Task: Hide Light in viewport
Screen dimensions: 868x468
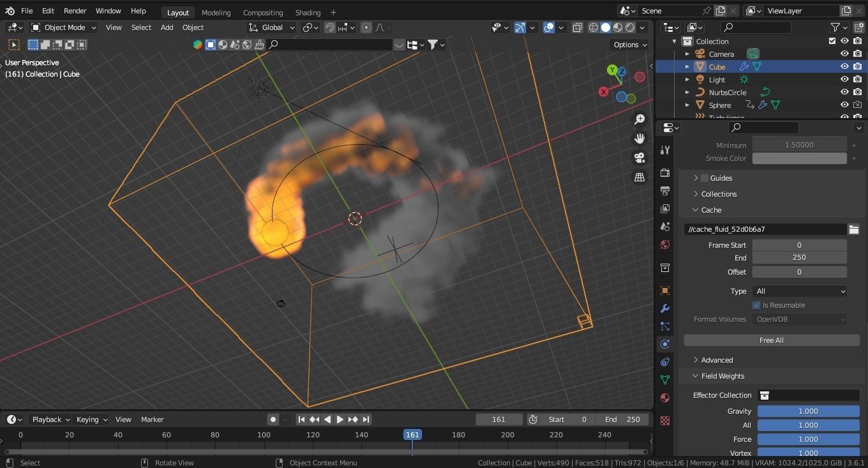Action: click(x=844, y=80)
